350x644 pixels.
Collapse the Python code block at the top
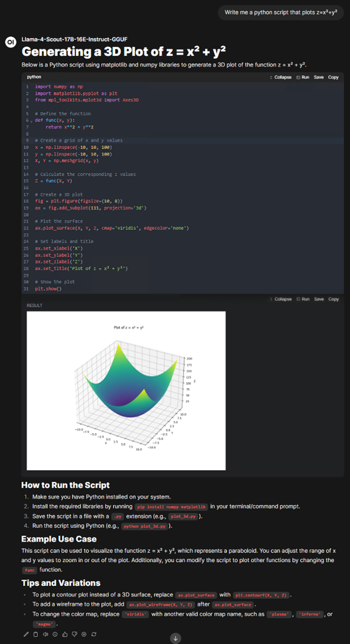point(281,77)
